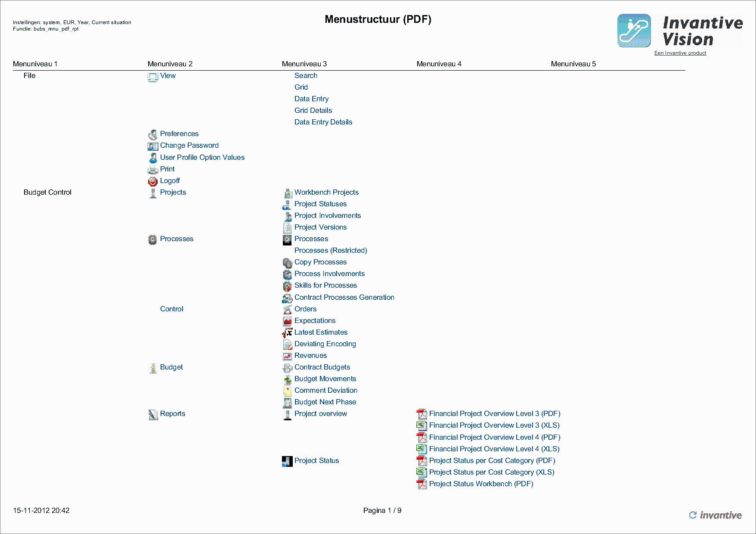
Task: Select the Preferences menu item
Action: (179, 133)
